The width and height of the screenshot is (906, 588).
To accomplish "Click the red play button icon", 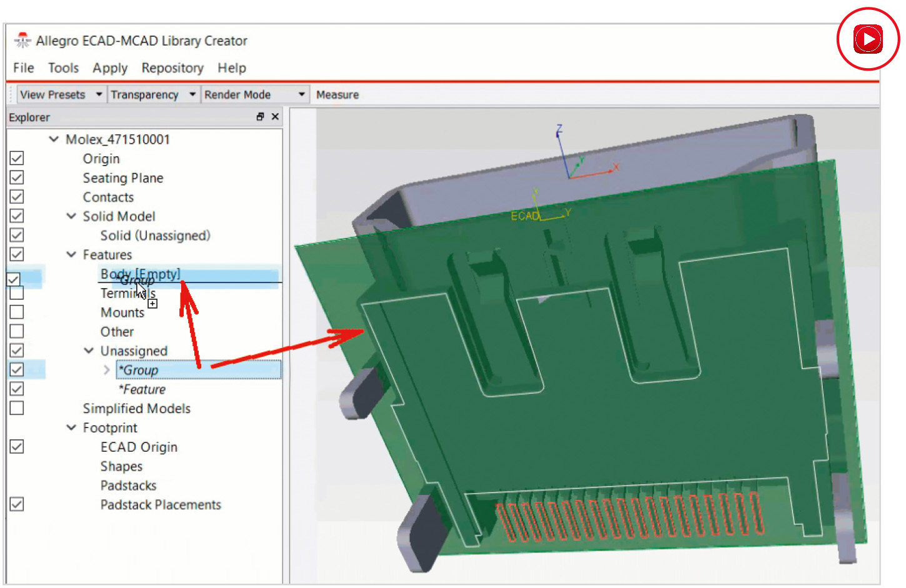I will [x=868, y=39].
